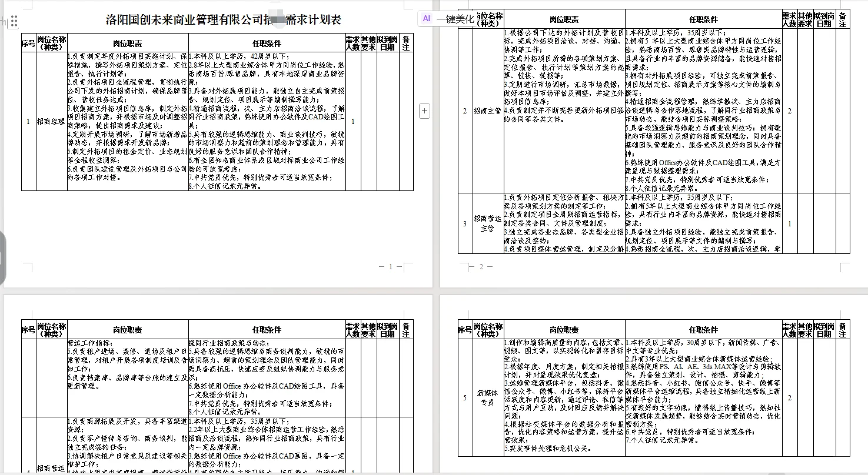Select the 招商营运主管 position cell
868x475 pixels.
[488, 223]
